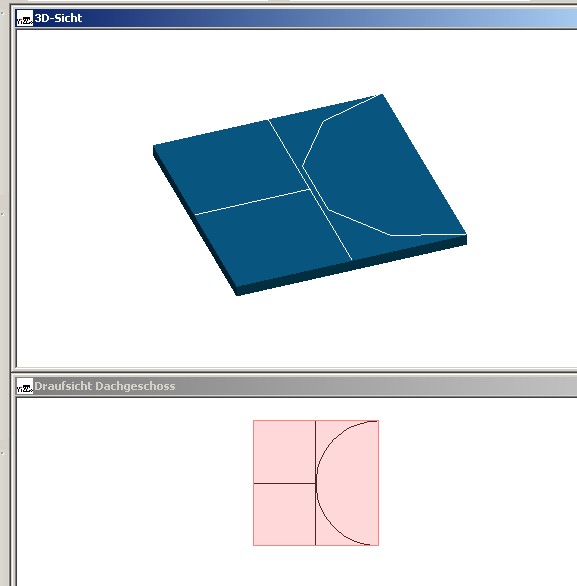Screen dimensions: 577x586
Task: Click the upper-left pink room in Draufsicht
Action: tap(284, 451)
